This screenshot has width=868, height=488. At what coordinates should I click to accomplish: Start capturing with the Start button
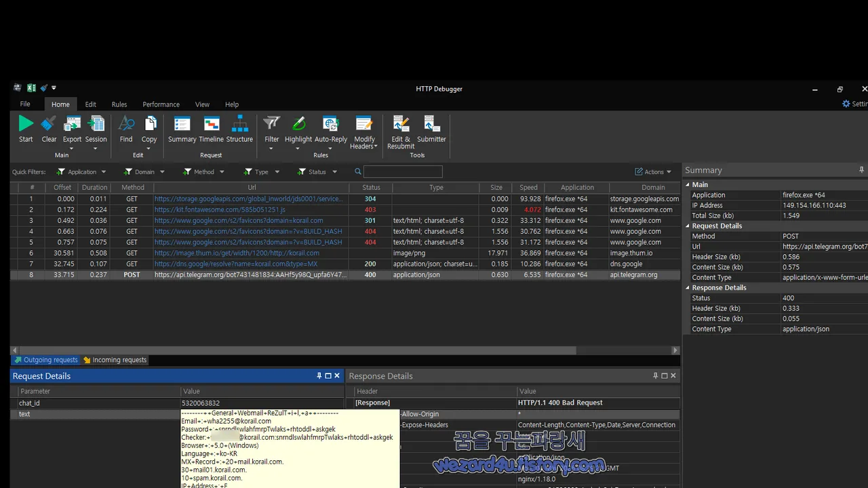click(x=26, y=129)
